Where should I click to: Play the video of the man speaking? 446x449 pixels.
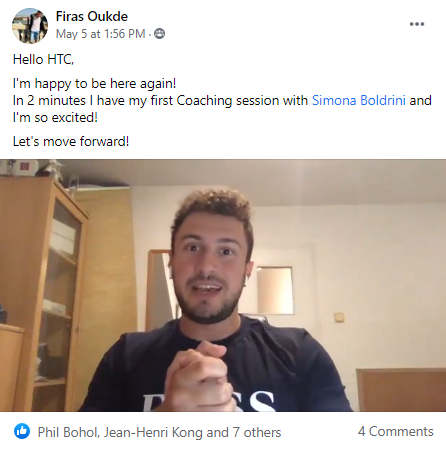point(223,285)
